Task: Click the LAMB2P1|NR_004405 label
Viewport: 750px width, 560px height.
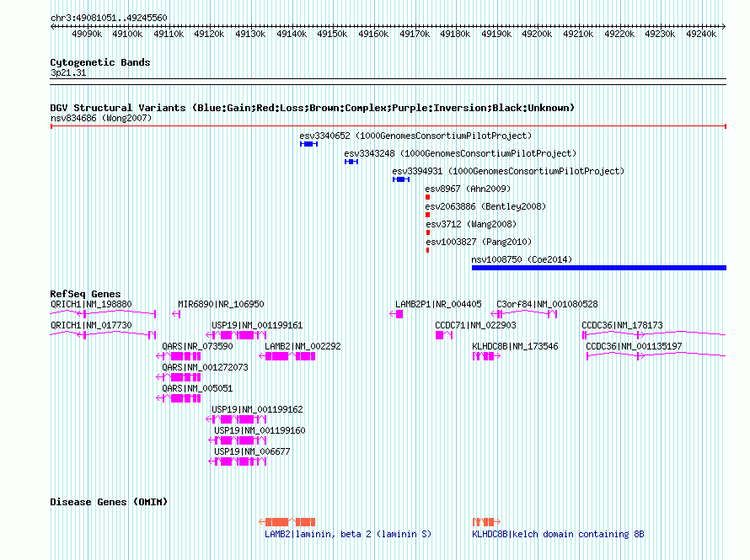Action: point(438,304)
